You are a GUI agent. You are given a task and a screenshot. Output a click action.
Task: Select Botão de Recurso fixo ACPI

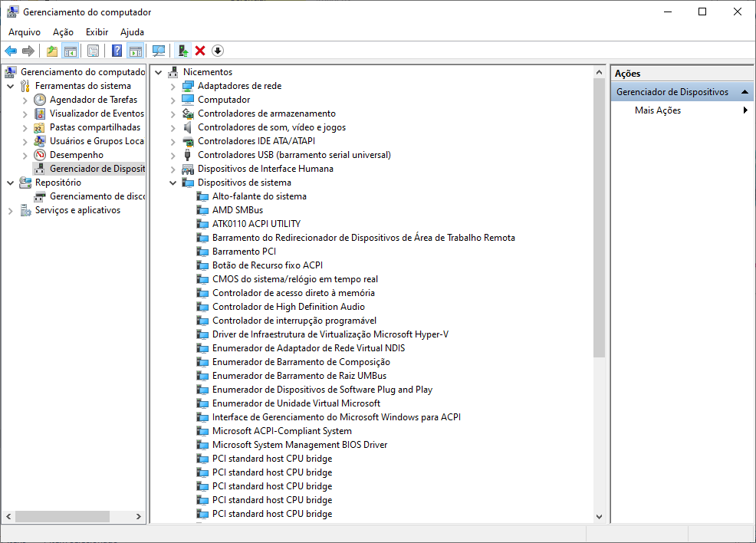(x=268, y=265)
